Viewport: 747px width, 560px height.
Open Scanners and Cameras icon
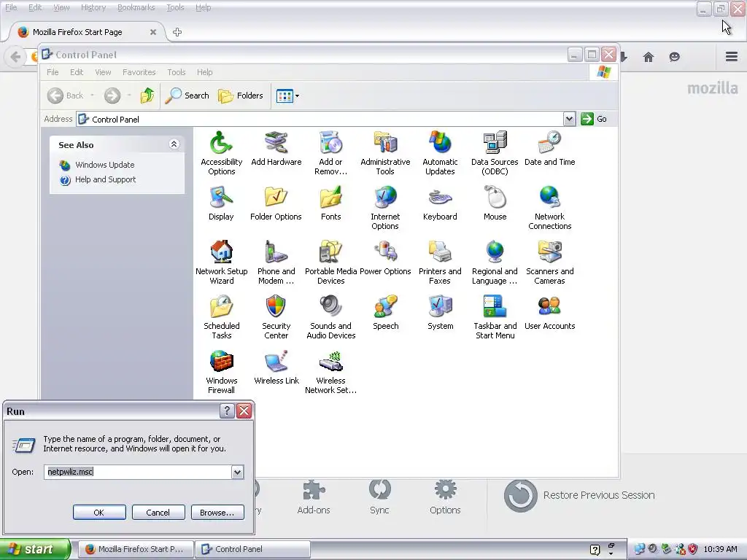point(549,262)
